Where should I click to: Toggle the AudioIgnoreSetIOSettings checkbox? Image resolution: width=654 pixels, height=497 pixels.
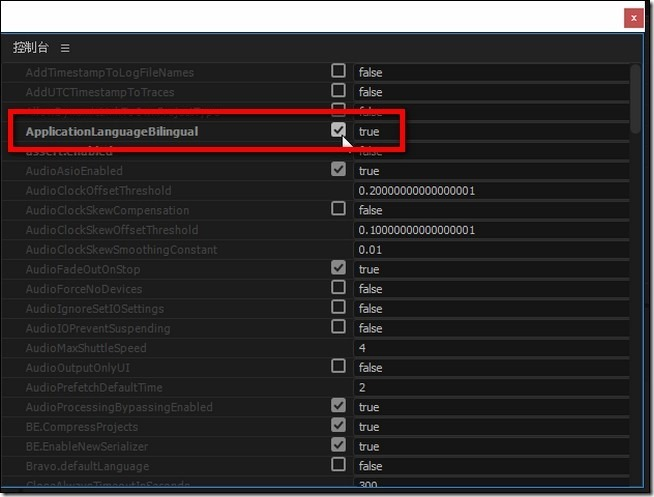[338, 307]
